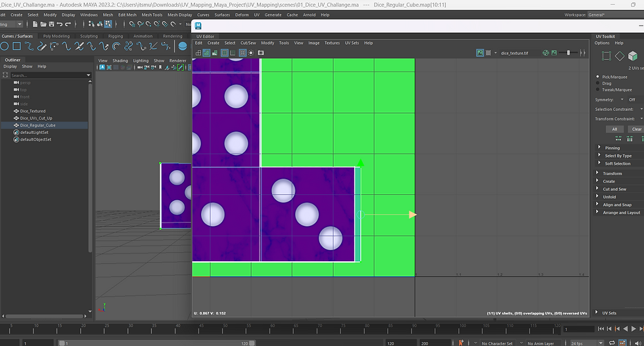
Task: Switch to the Sculpting shelf tab
Action: pyautogui.click(x=89, y=36)
